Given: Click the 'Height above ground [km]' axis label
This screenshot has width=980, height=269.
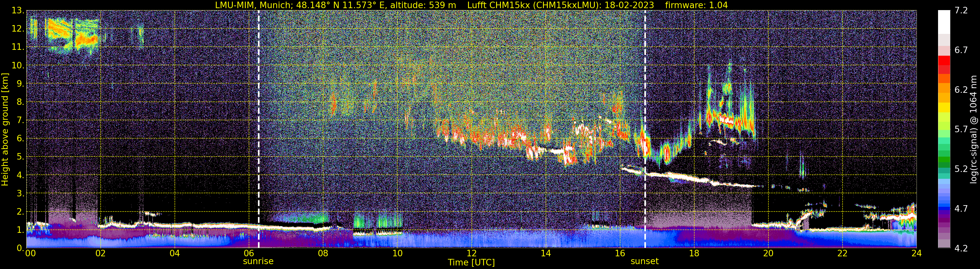Looking at the screenshot, I should point(5,130).
